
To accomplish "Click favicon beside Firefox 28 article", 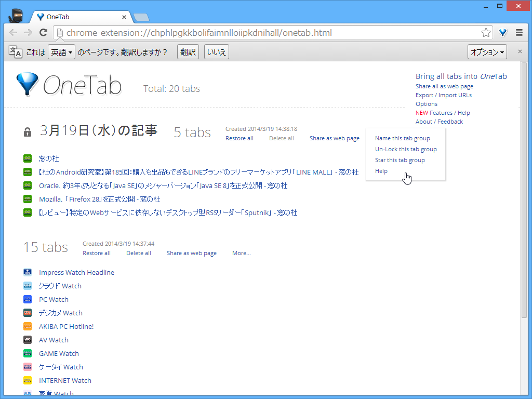I will pos(28,199).
